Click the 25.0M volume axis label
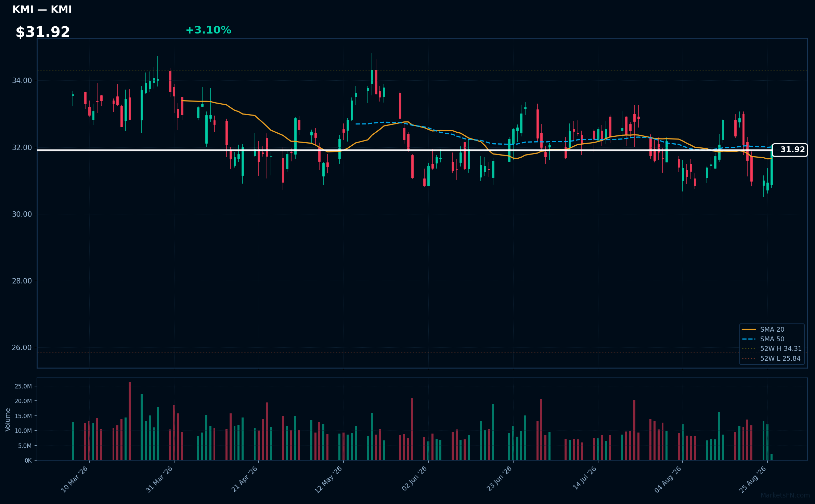The height and width of the screenshot is (504, 815). click(x=23, y=386)
